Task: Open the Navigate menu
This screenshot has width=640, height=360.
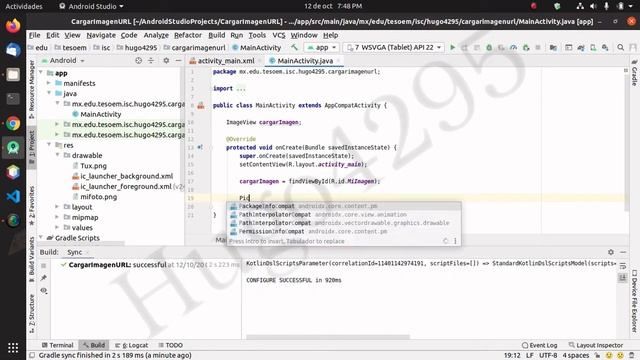Action: [x=101, y=35]
